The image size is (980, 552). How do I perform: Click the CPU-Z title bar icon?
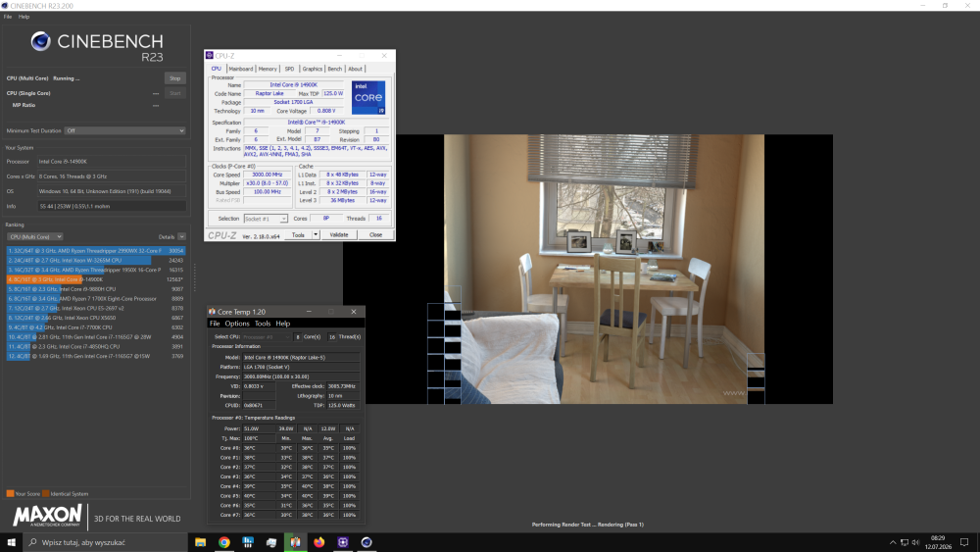point(210,56)
